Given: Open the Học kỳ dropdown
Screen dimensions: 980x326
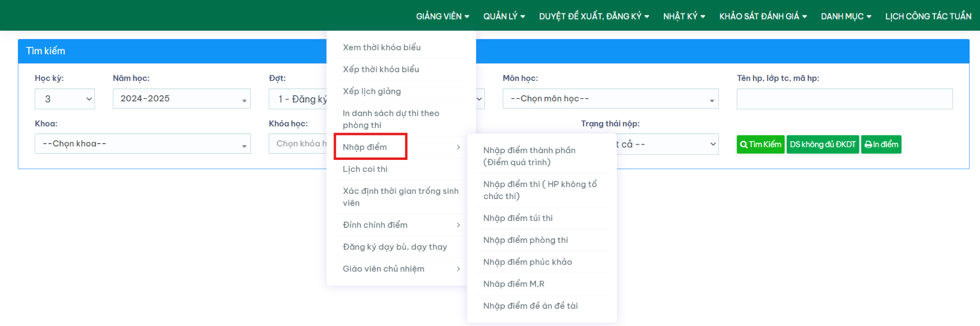Looking at the screenshot, I should click(x=65, y=99).
